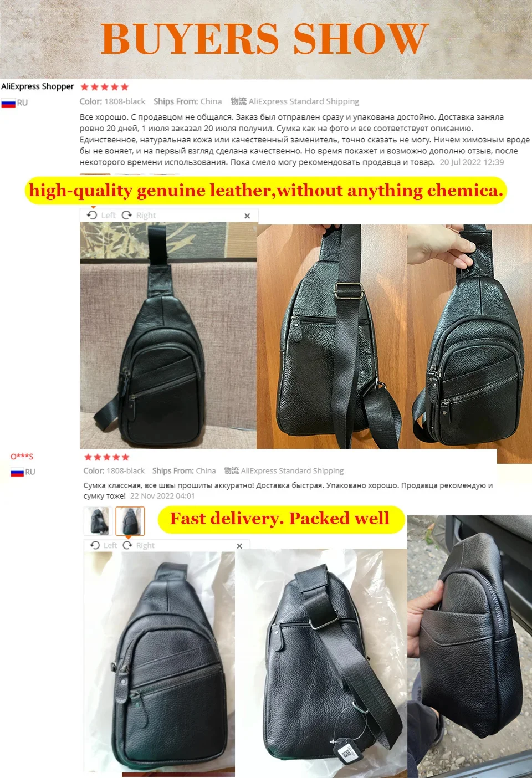The width and height of the screenshot is (532, 778).
Task: Select highlighted second thumbnail in O***S review
Action: tap(130, 521)
